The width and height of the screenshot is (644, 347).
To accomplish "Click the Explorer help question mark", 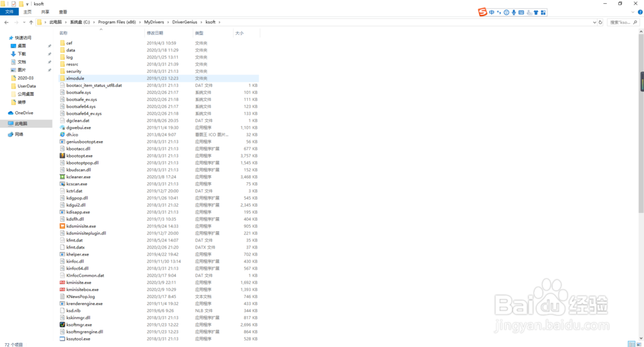I will click(640, 12).
